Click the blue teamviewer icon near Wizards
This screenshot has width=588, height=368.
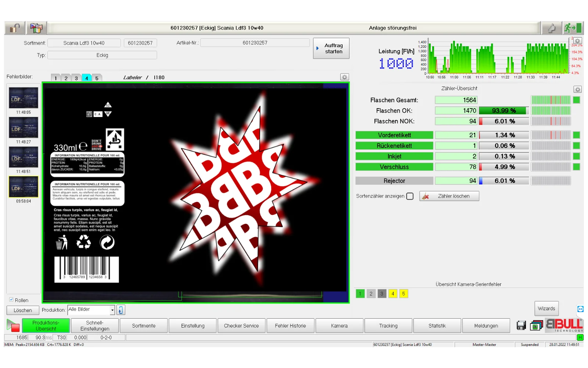580,309
